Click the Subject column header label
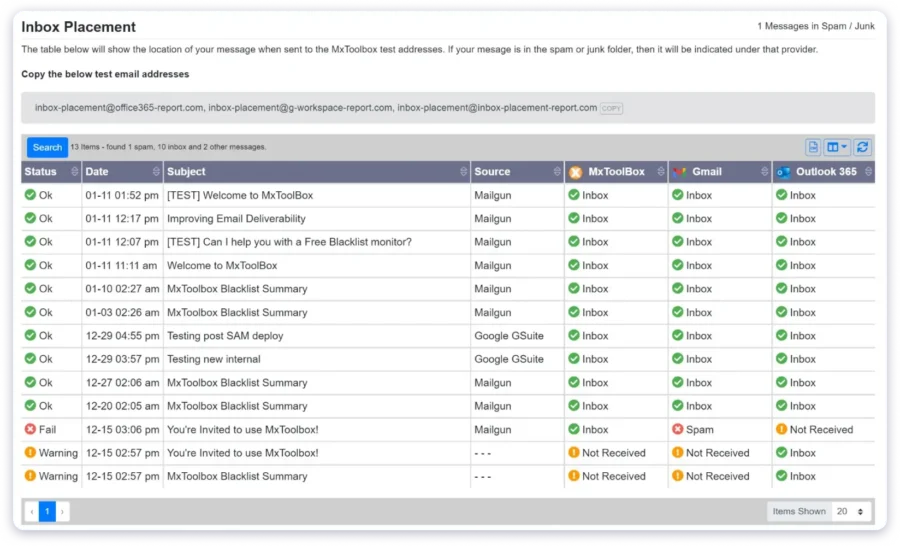Image resolution: width=900 pixels, height=546 pixels. (x=186, y=172)
